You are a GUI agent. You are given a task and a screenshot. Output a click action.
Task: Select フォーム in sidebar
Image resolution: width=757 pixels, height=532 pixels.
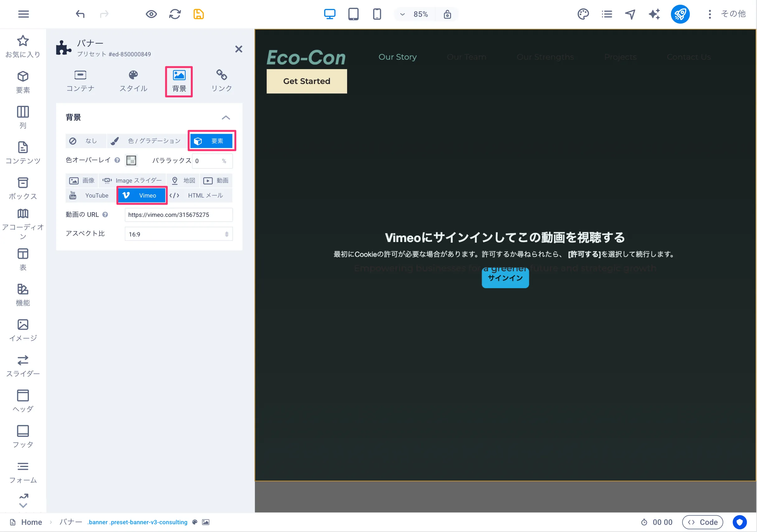[x=23, y=472]
